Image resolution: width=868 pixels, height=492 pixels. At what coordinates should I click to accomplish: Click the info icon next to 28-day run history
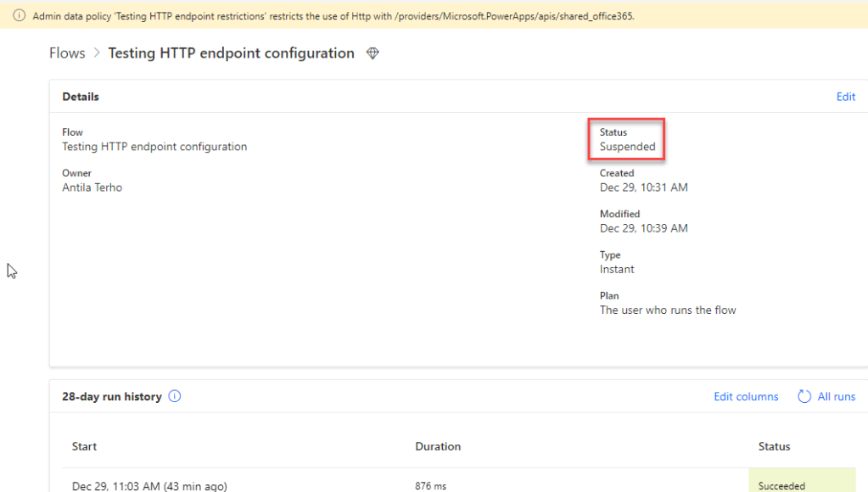(175, 396)
